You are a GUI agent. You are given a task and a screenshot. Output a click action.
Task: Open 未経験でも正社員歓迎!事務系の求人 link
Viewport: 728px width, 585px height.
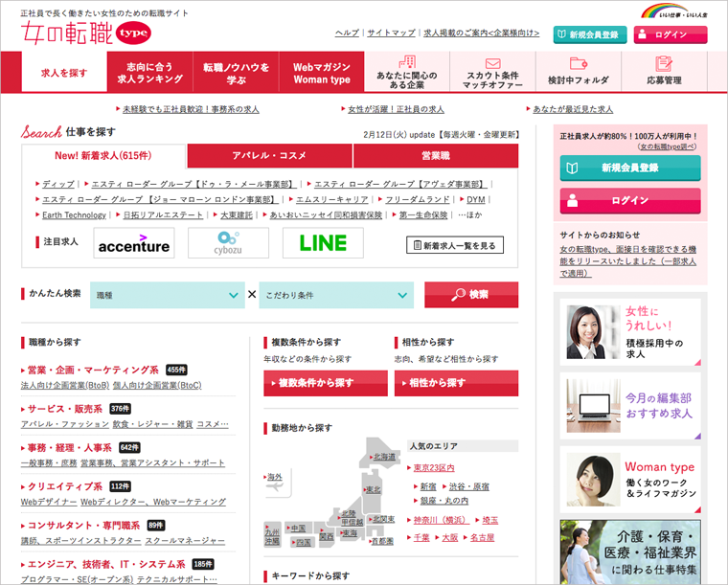coord(191,109)
